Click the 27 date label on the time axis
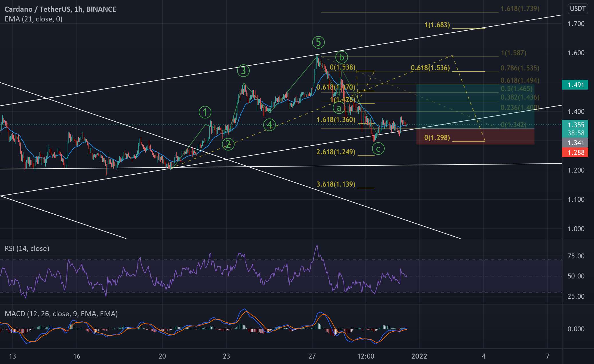Viewport: 594px width, 364px height. pos(312,356)
